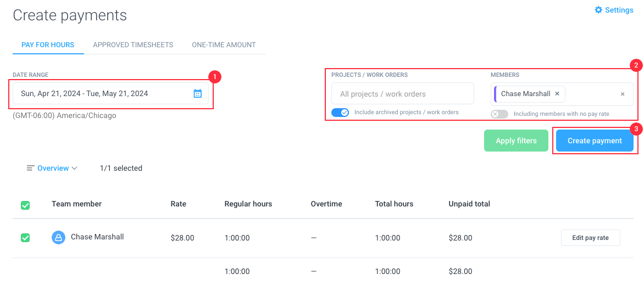Screen dimensions: 644x291
Task: Expand the Overview dropdown chevron
Action: point(75,168)
